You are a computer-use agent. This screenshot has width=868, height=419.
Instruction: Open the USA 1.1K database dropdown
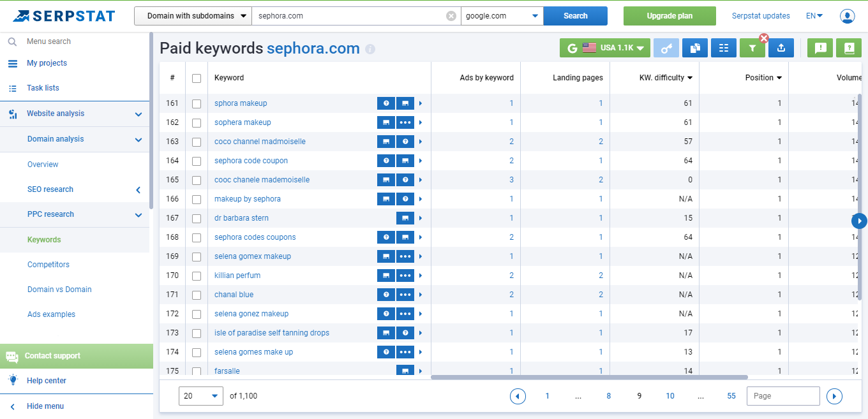point(604,48)
